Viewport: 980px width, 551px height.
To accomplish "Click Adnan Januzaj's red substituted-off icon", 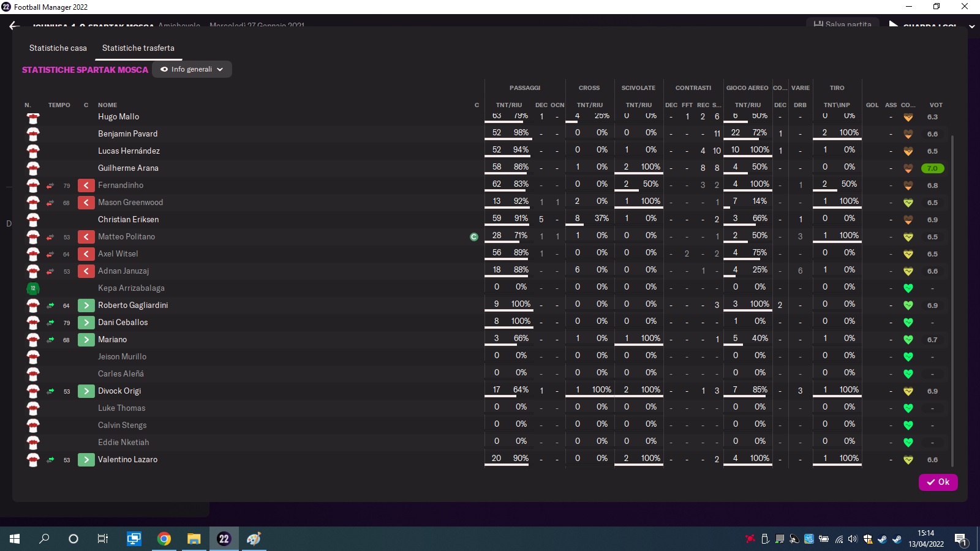I will pyautogui.click(x=86, y=271).
